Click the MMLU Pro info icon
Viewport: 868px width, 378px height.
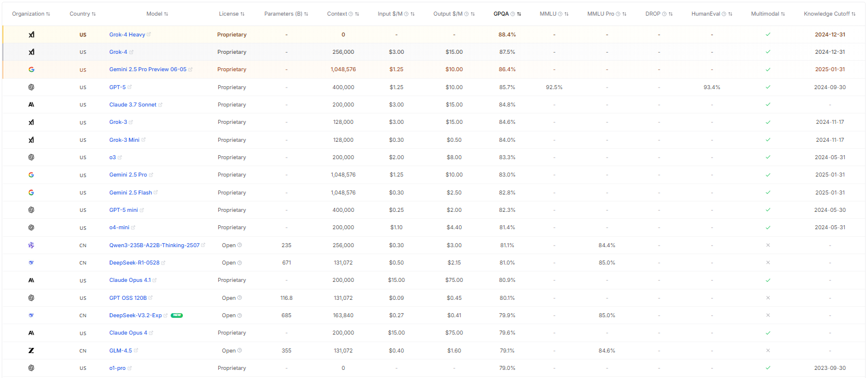[x=618, y=14]
